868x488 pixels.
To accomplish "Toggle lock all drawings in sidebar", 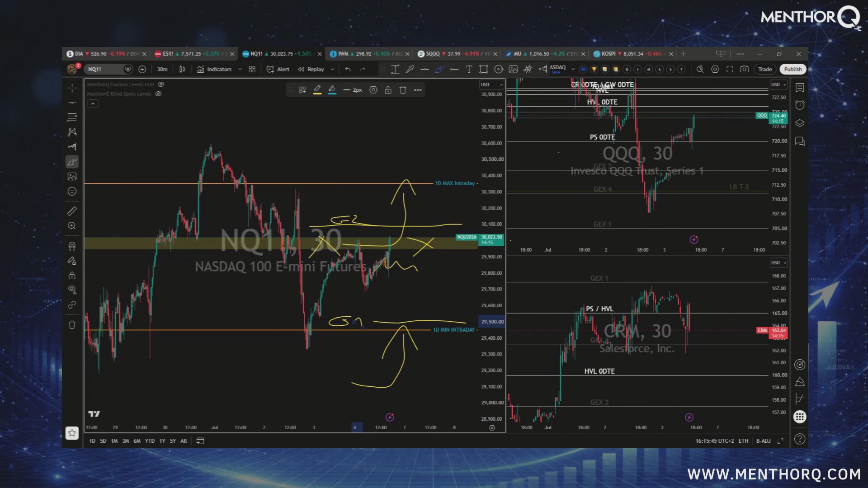I will pos(72,275).
